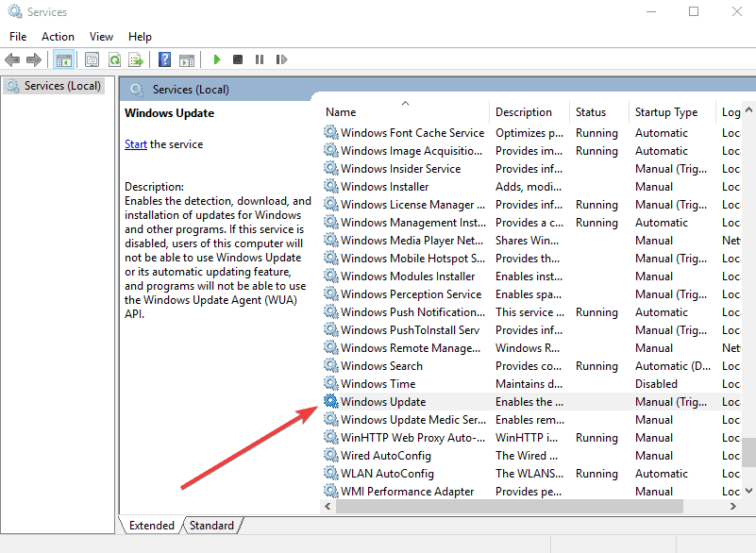Maximize the Services window
The width and height of the screenshot is (756, 553).
point(694,11)
